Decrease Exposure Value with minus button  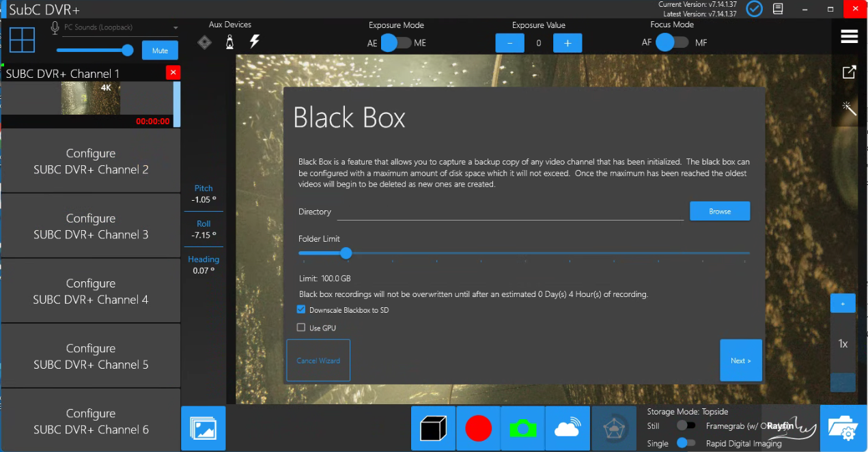(510, 43)
